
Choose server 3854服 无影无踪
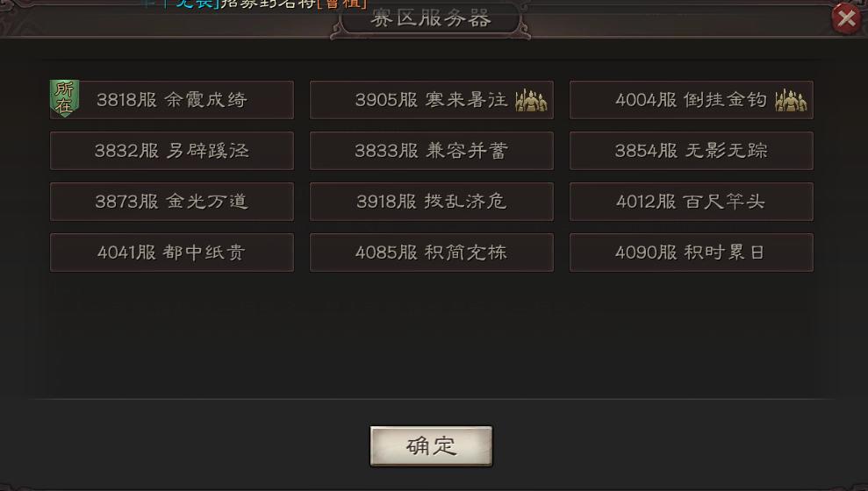(692, 151)
